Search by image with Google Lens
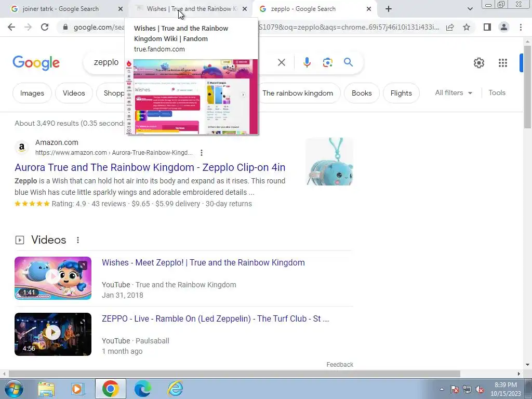532x399 pixels. (327, 62)
